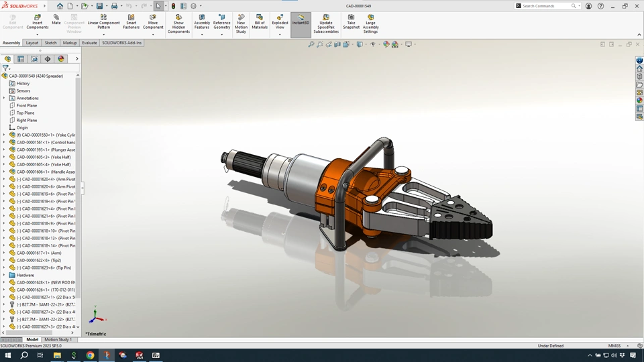Screen dimensions: 644x362
Task: Click the Windows Start button
Action: click(x=8, y=355)
